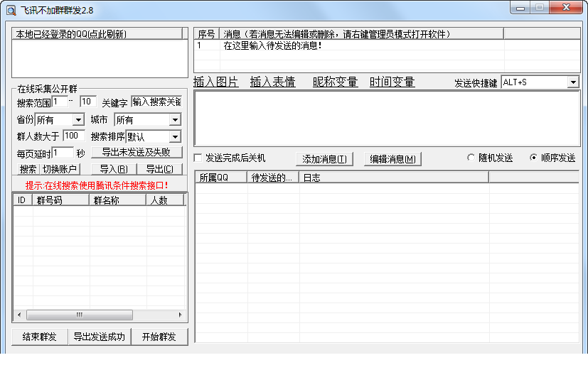Click the per-page delay seconds field
The image size is (588, 370).
point(63,153)
